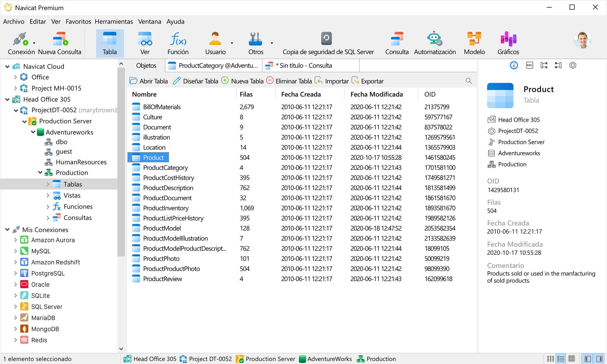The image size is (607, 364).
Task: Switch to detail list view mode
Action: tap(561, 359)
